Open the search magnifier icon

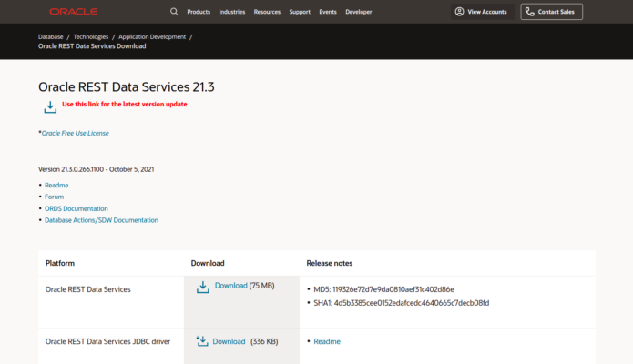[174, 12]
